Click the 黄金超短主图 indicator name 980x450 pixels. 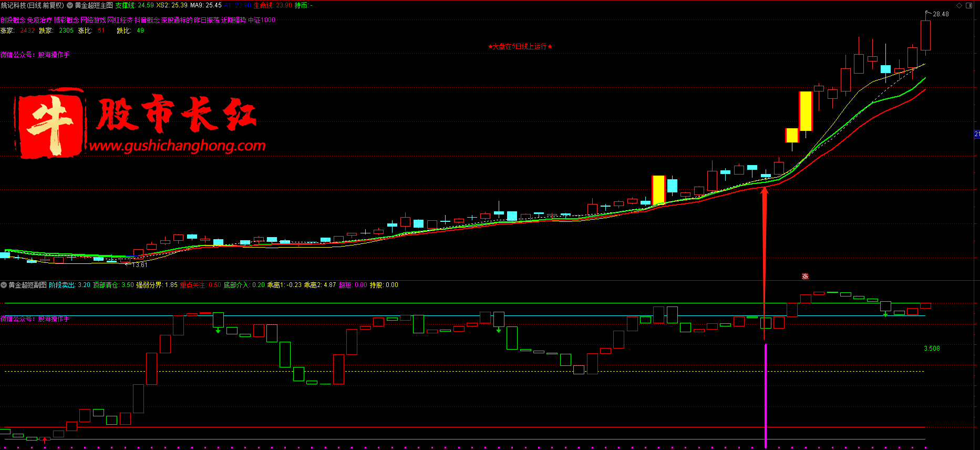(x=94, y=5)
